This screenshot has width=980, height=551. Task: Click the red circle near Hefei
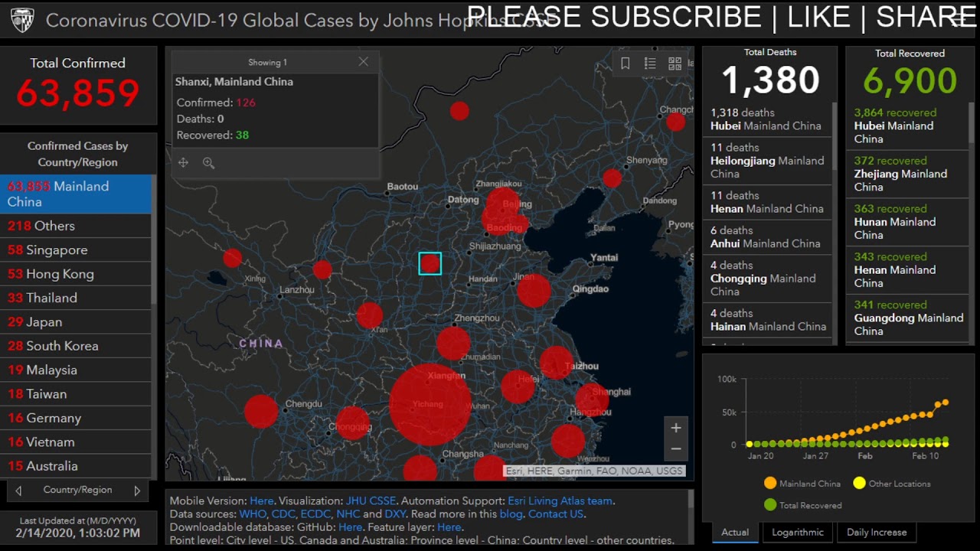pyautogui.click(x=518, y=386)
